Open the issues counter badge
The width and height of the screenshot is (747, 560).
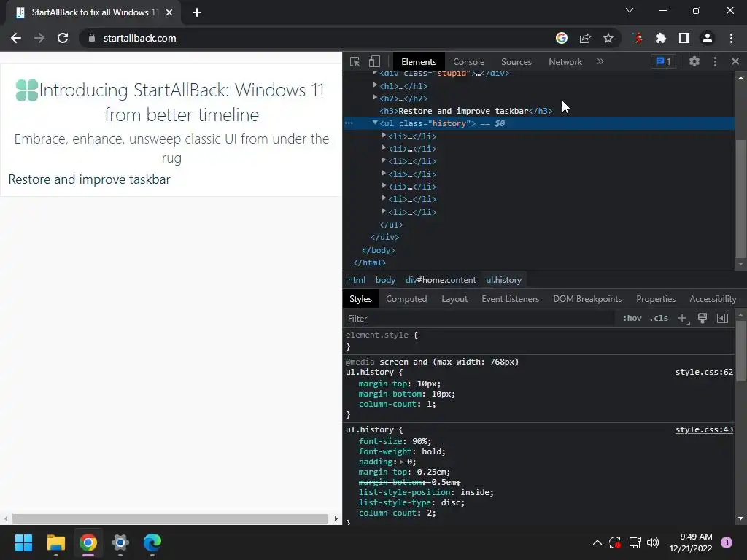[663, 61]
